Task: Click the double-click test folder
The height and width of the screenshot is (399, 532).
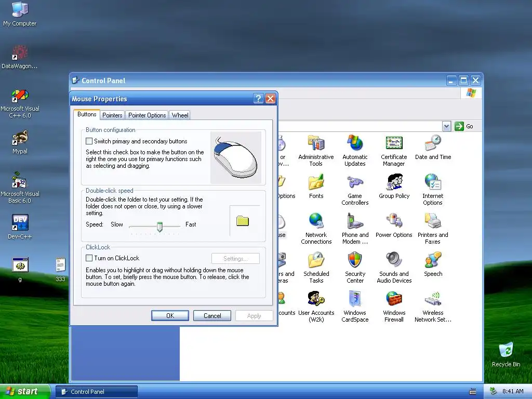Action: pyautogui.click(x=243, y=221)
